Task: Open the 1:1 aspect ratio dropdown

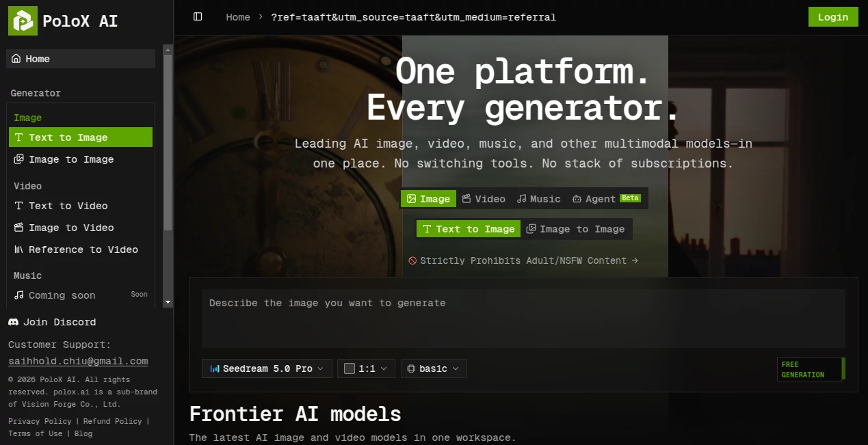Action: click(366, 368)
